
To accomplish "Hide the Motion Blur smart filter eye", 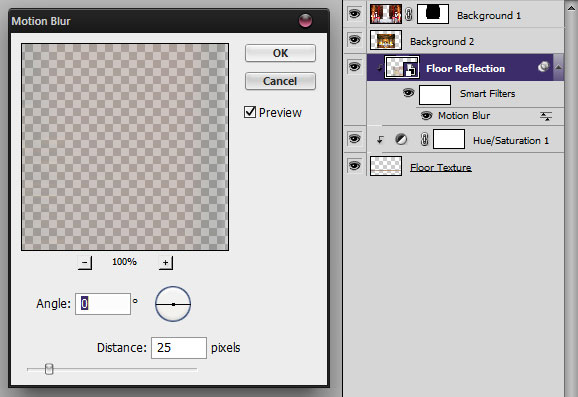I will 426,116.
